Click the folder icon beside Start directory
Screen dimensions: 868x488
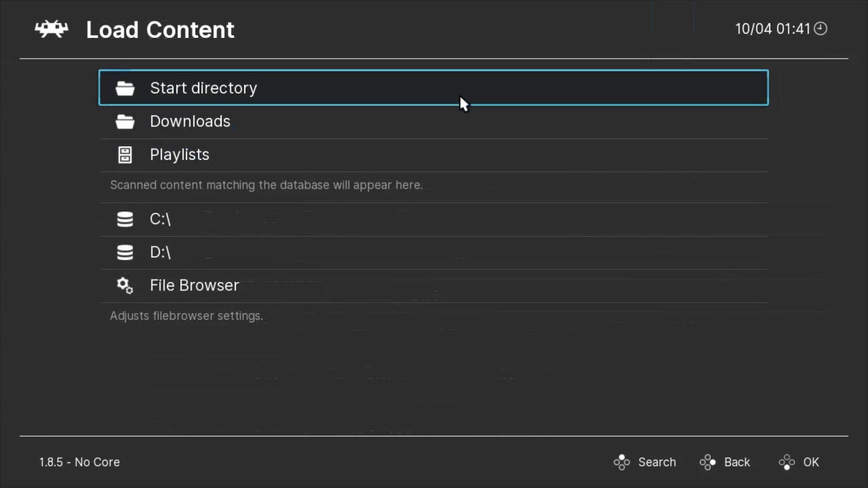pos(125,88)
